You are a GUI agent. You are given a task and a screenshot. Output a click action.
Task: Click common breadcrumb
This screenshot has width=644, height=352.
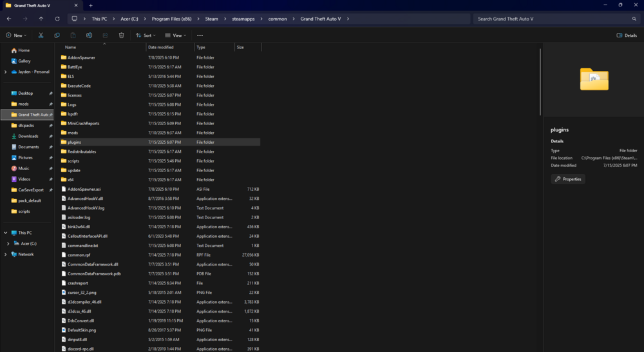(x=278, y=19)
